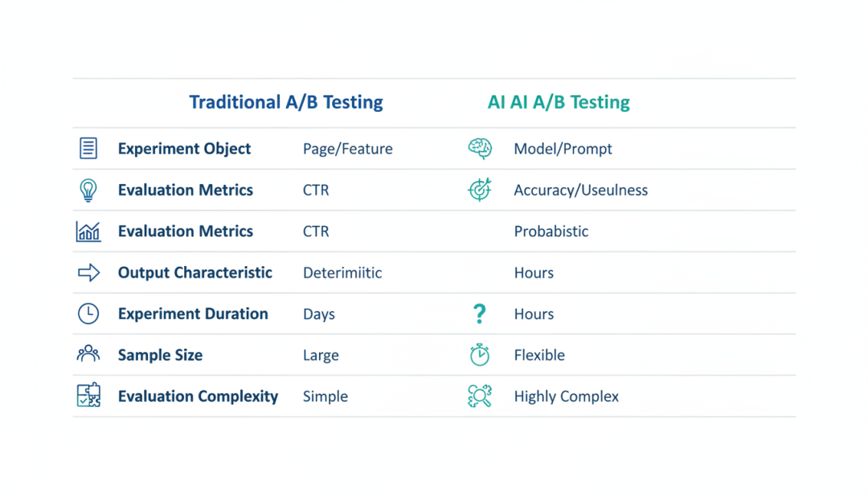Image resolution: width=868 pixels, height=496 pixels.
Task: Click the right arrow icon beside Output Characteristic
Action: pyautogui.click(x=88, y=273)
